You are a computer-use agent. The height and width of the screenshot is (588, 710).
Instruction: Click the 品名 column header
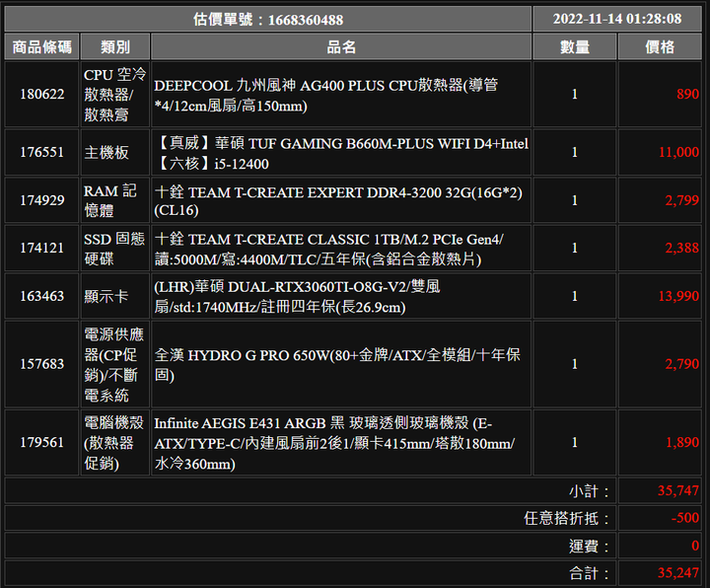coord(341,46)
